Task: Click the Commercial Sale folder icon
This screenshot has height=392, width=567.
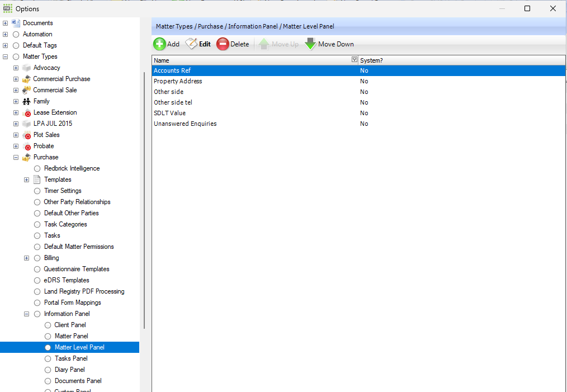Action: [26, 90]
